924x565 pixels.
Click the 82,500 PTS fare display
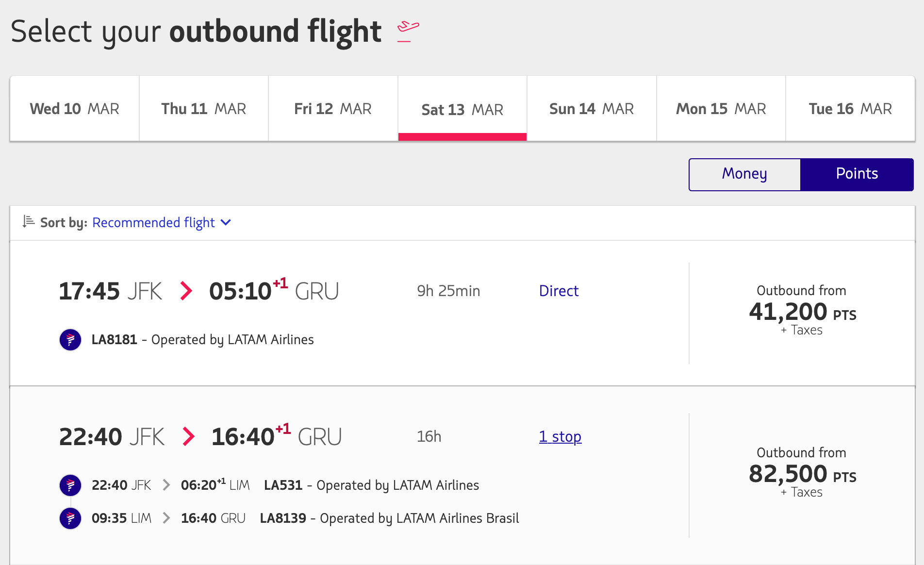pyautogui.click(x=802, y=474)
